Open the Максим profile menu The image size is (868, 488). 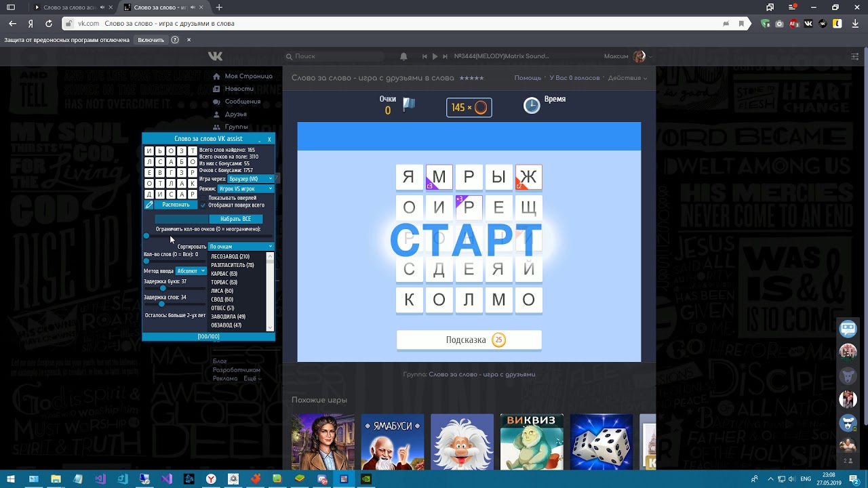pos(628,56)
